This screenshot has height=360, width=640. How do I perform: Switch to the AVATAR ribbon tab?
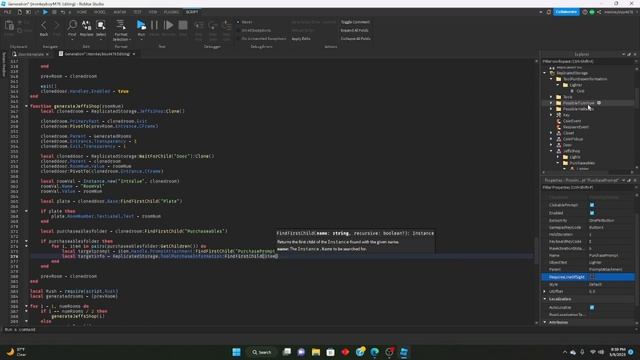pyautogui.click(x=120, y=12)
